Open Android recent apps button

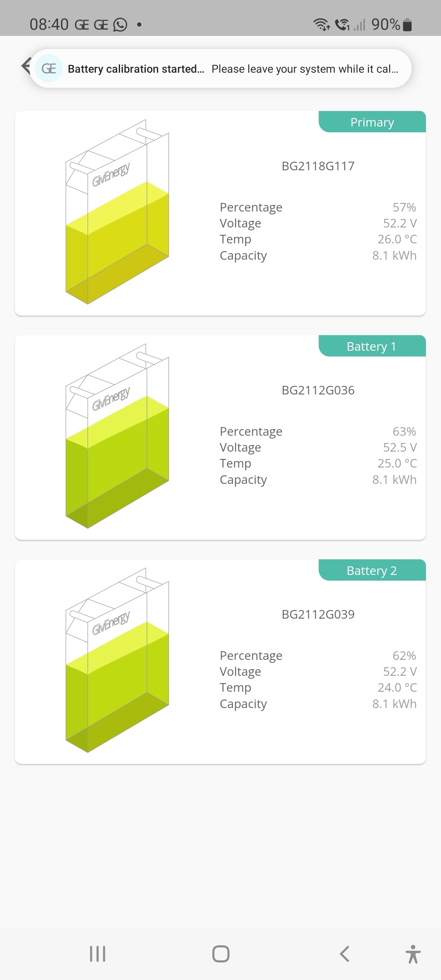[x=98, y=954]
